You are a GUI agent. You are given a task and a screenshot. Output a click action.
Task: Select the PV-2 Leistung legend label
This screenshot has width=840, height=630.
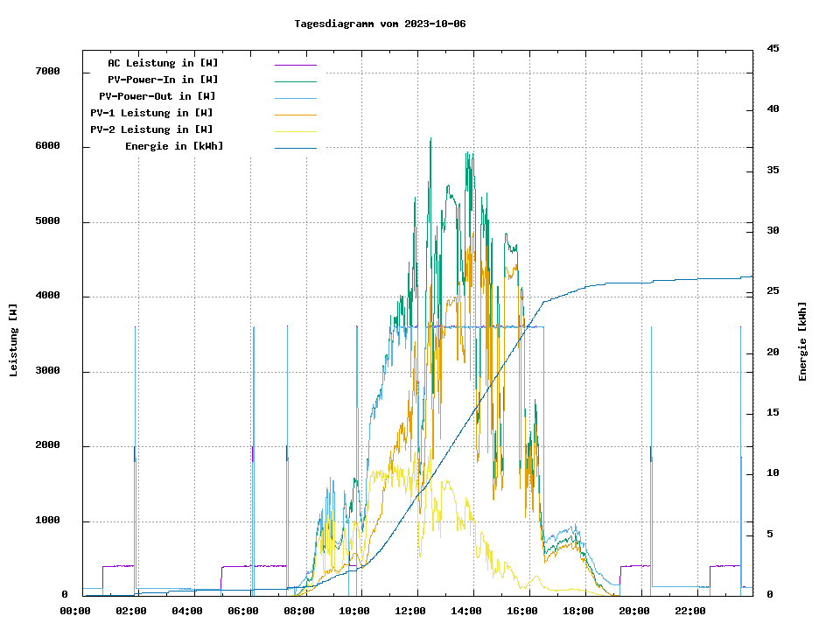pyautogui.click(x=151, y=129)
